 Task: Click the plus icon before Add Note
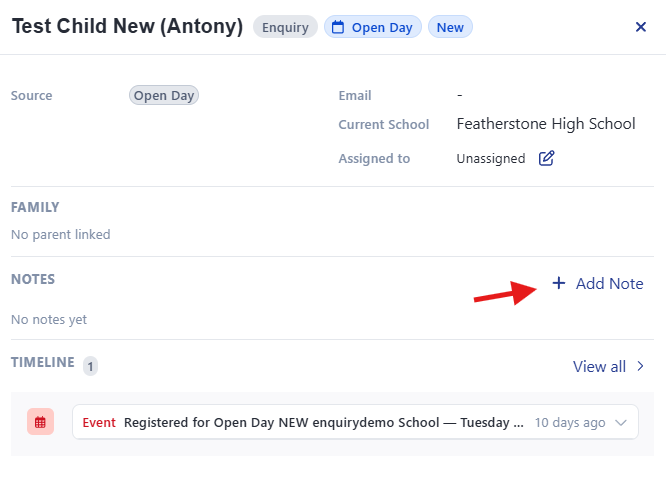coord(559,283)
